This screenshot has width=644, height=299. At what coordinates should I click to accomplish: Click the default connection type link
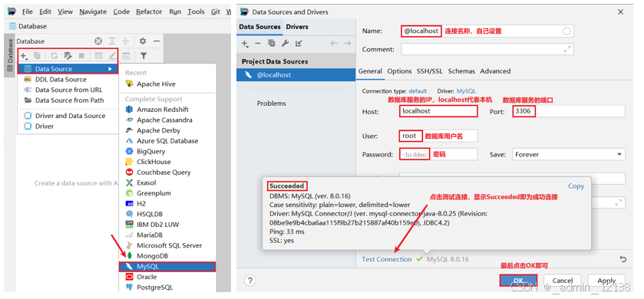[418, 91]
